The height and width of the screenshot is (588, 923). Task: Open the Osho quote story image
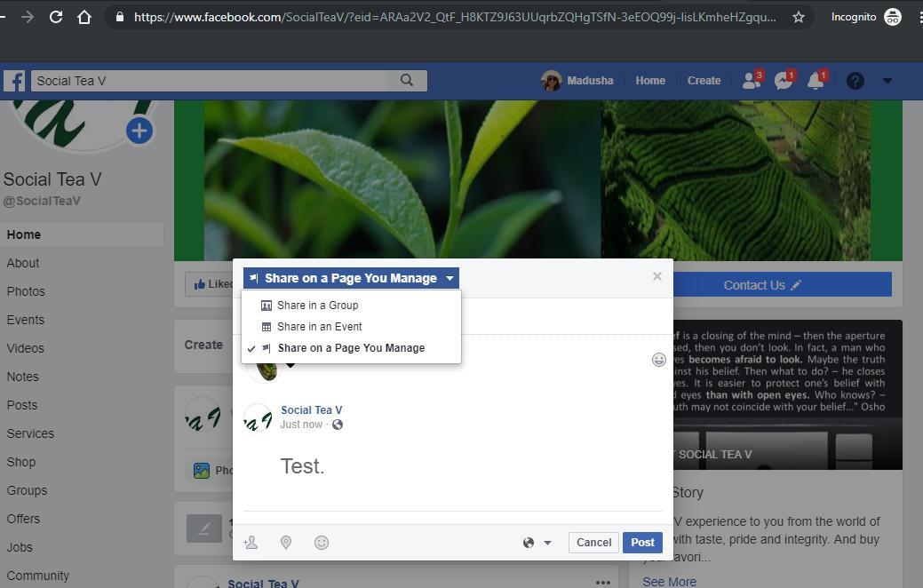[x=788, y=394]
